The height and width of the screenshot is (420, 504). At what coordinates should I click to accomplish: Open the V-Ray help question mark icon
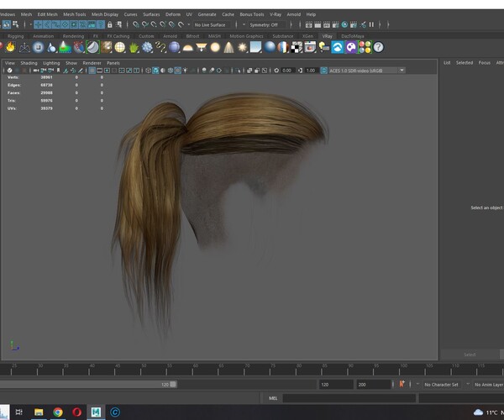(x=379, y=48)
